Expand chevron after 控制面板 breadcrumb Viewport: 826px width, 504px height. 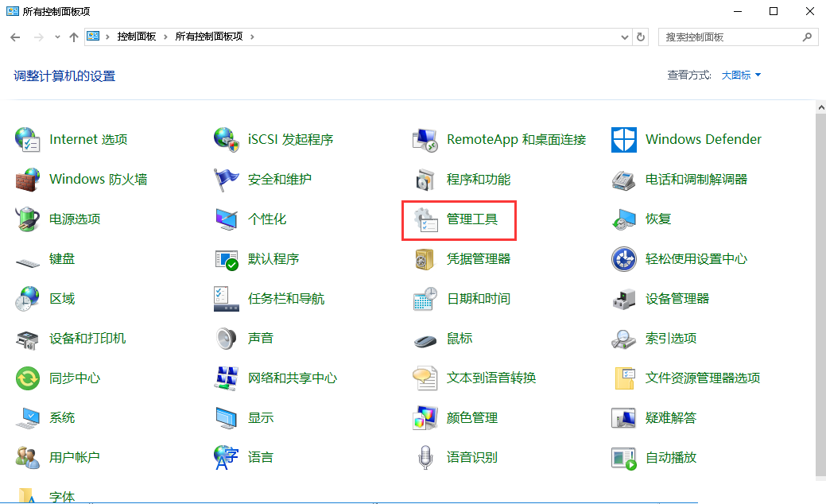[x=165, y=37]
